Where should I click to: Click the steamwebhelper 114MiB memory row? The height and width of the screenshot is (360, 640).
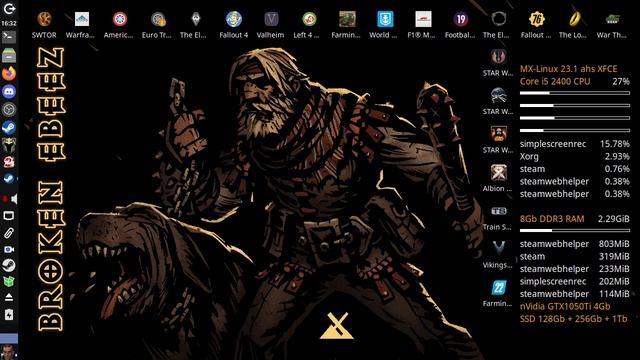(575, 293)
